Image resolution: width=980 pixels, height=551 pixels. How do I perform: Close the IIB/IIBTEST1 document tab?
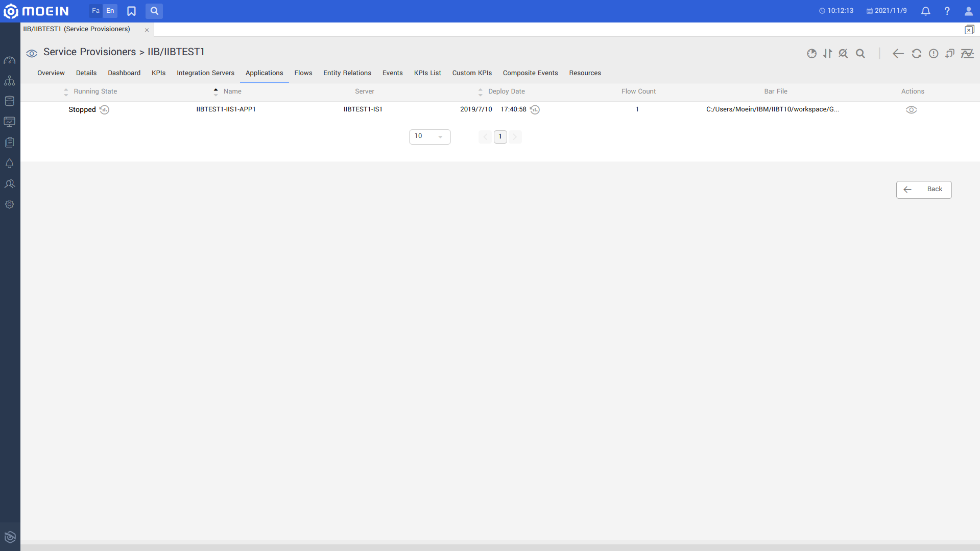click(147, 30)
